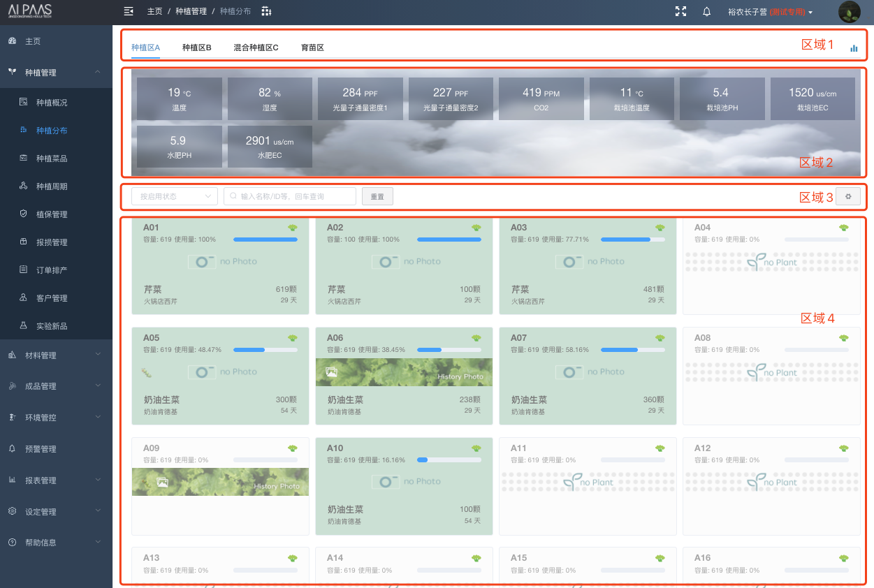Screen dimensions: 874x588
Task: Expand the 帮助信息 sidebar group
Action: pyautogui.click(x=56, y=543)
